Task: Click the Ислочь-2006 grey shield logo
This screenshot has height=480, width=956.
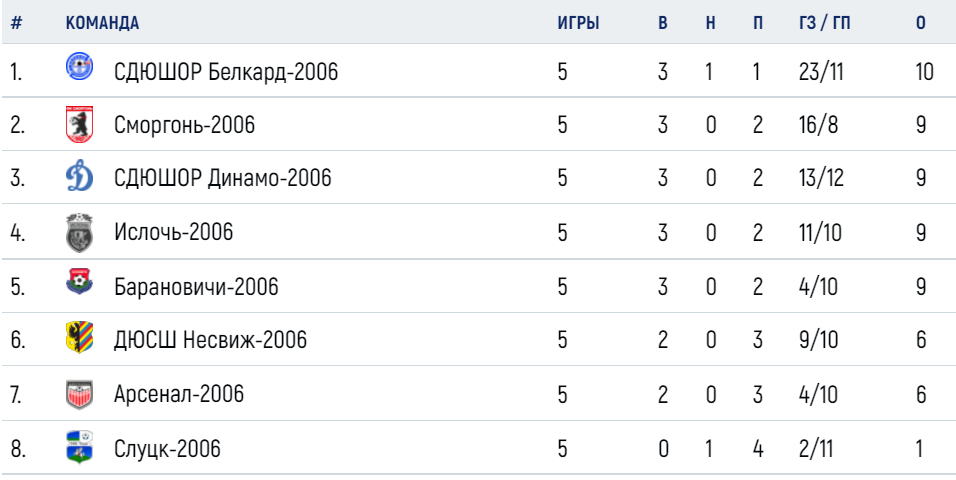Action: pos(79,232)
